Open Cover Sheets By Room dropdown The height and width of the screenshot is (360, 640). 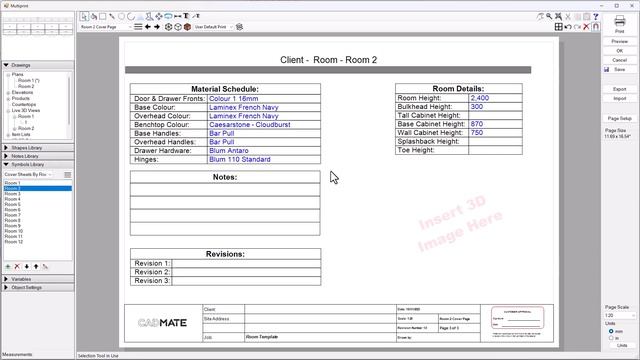click(28, 175)
